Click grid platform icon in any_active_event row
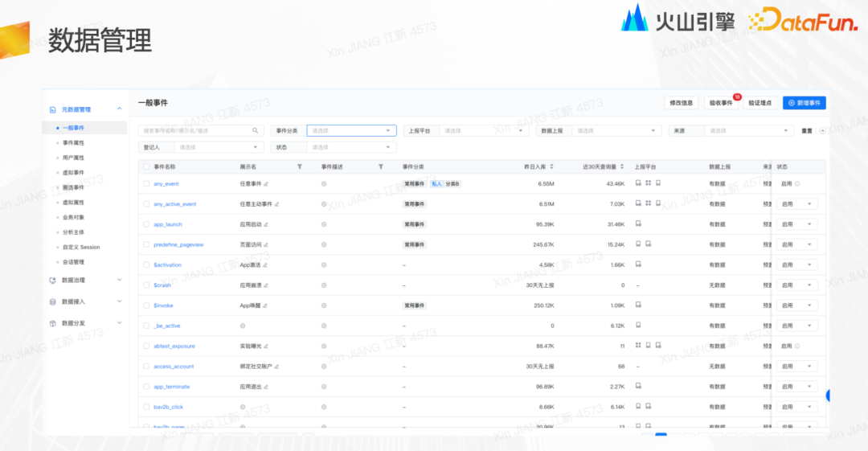Image resolution: width=868 pixels, height=451 pixels. click(649, 203)
